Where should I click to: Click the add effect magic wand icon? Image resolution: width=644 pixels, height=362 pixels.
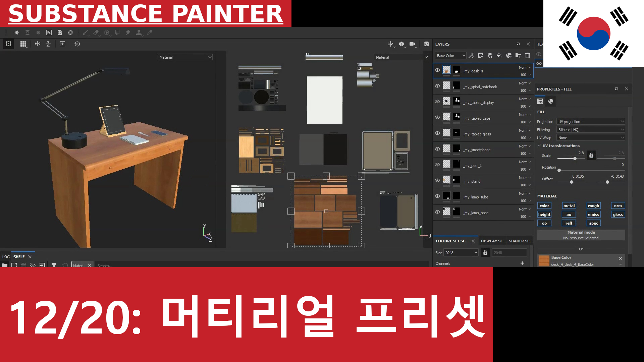click(471, 56)
